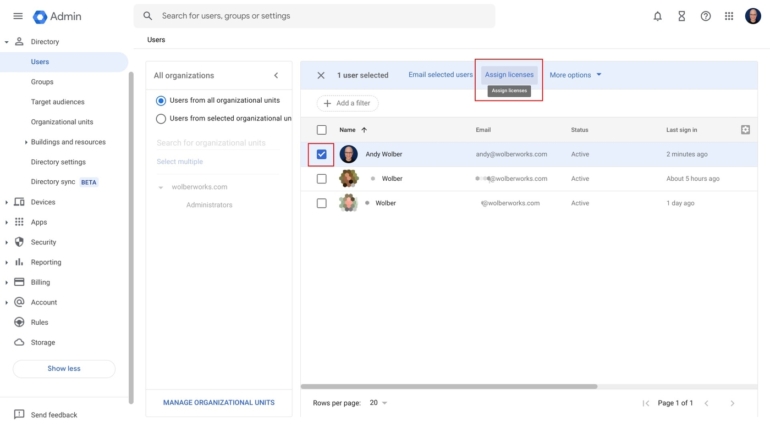This screenshot has height=433, width=770.
Task: Clear selection with the X icon
Action: tap(321, 75)
